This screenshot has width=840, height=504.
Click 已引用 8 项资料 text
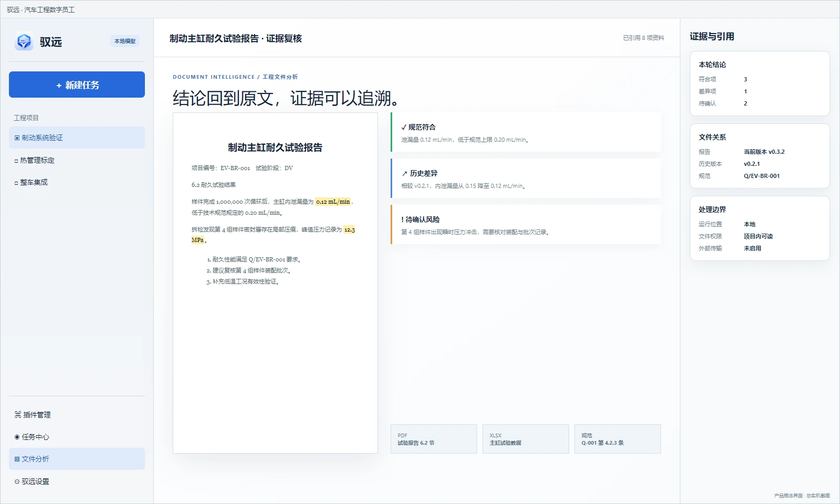tap(644, 38)
